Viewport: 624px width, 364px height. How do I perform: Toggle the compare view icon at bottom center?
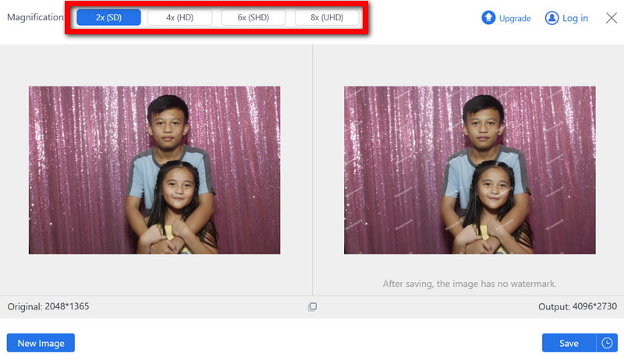312,307
